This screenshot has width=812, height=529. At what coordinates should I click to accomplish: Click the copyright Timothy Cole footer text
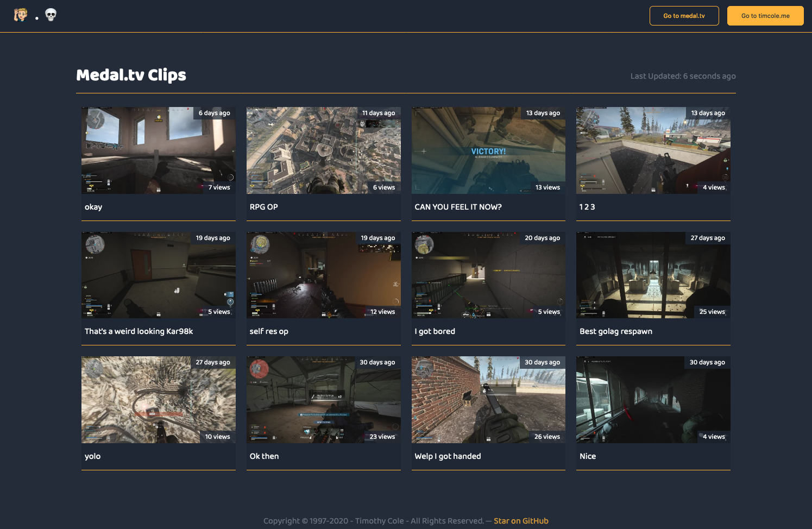click(x=374, y=521)
